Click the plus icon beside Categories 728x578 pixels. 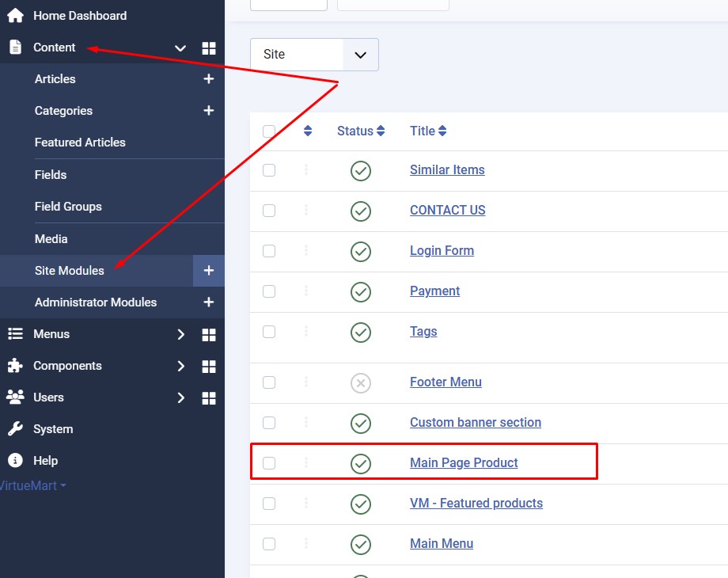coord(209,111)
